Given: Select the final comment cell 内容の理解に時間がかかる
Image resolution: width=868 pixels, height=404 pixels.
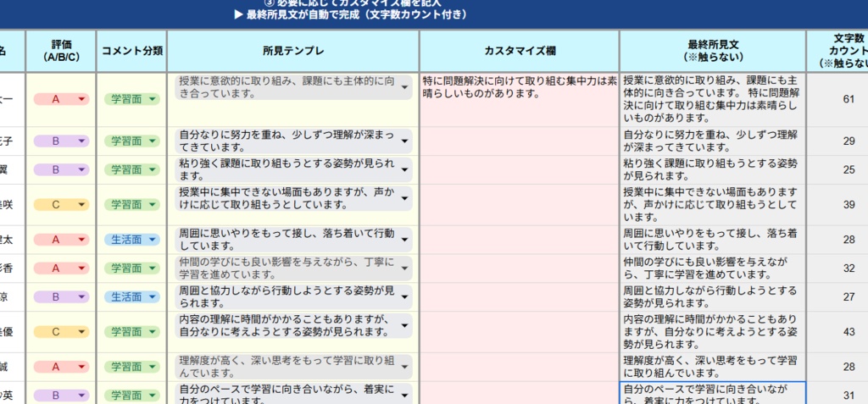Looking at the screenshot, I should pyautogui.click(x=712, y=332).
